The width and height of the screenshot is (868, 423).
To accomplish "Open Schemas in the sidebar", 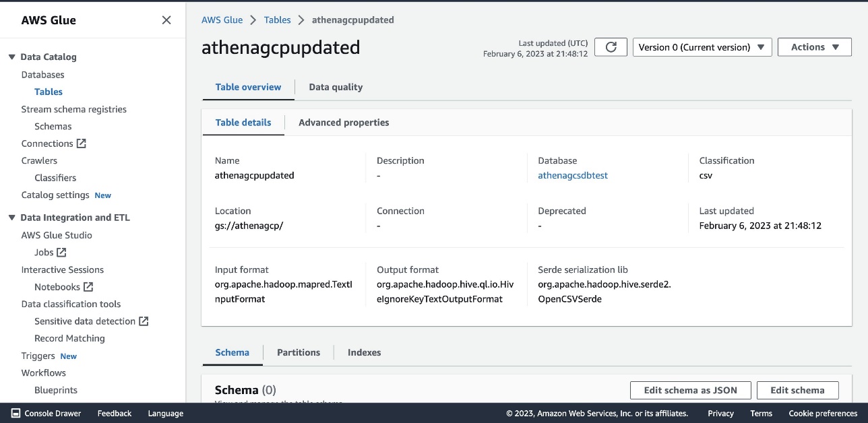I will tap(53, 126).
